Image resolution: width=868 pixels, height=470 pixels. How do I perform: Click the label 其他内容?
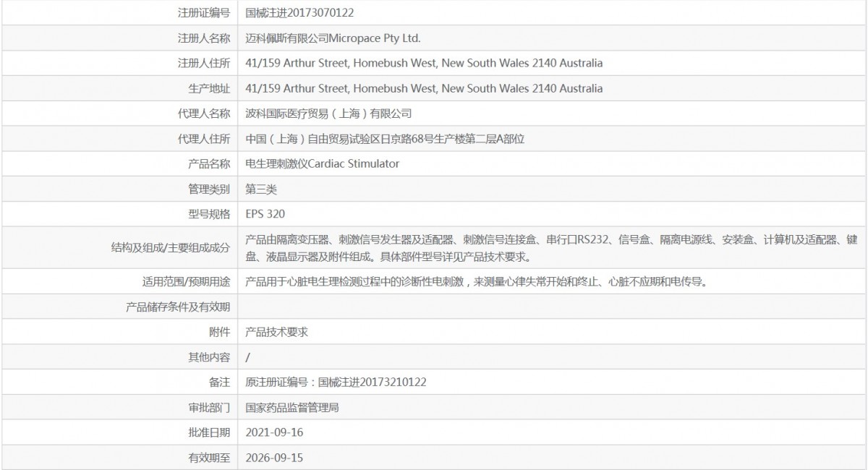coord(209,357)
